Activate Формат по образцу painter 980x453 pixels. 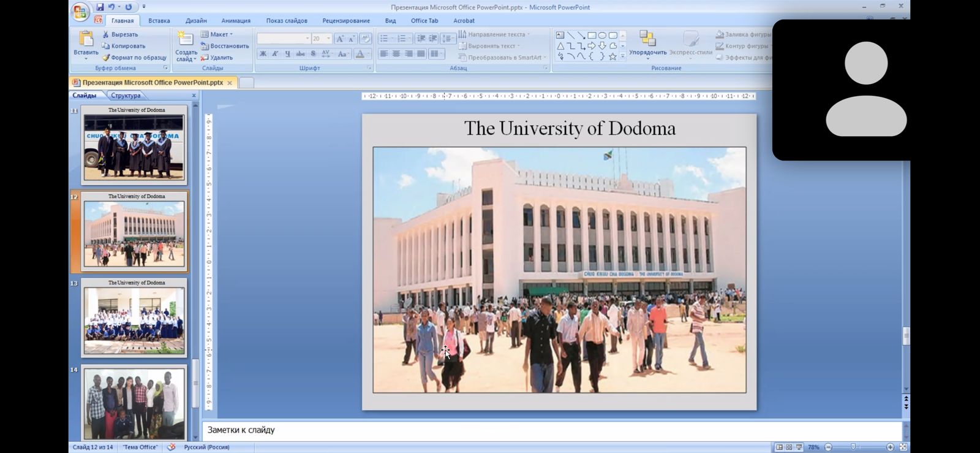click(134, 58)
